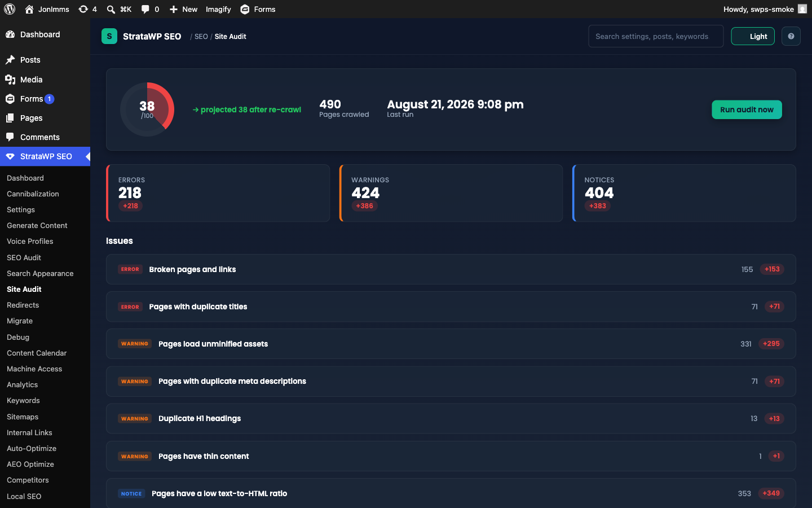Click the Forms sidebar icon
812x508 pixels.
pos(10,99)
